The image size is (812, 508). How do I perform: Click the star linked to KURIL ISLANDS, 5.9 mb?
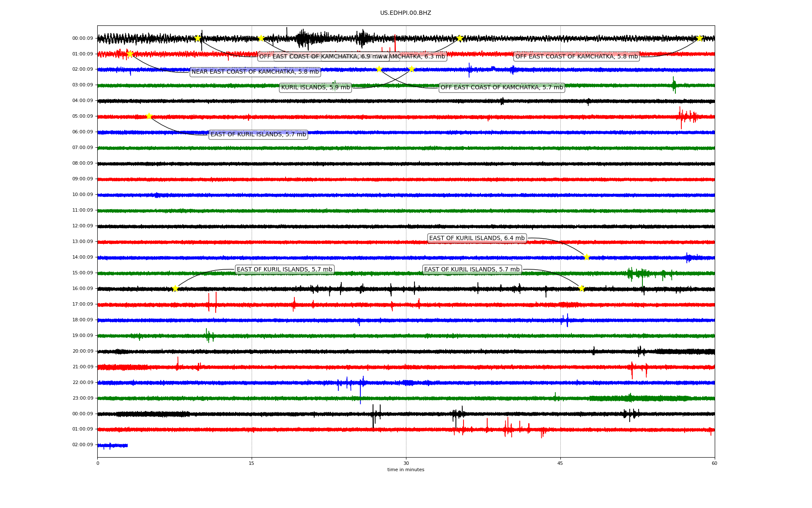click(x=411, y=69)
